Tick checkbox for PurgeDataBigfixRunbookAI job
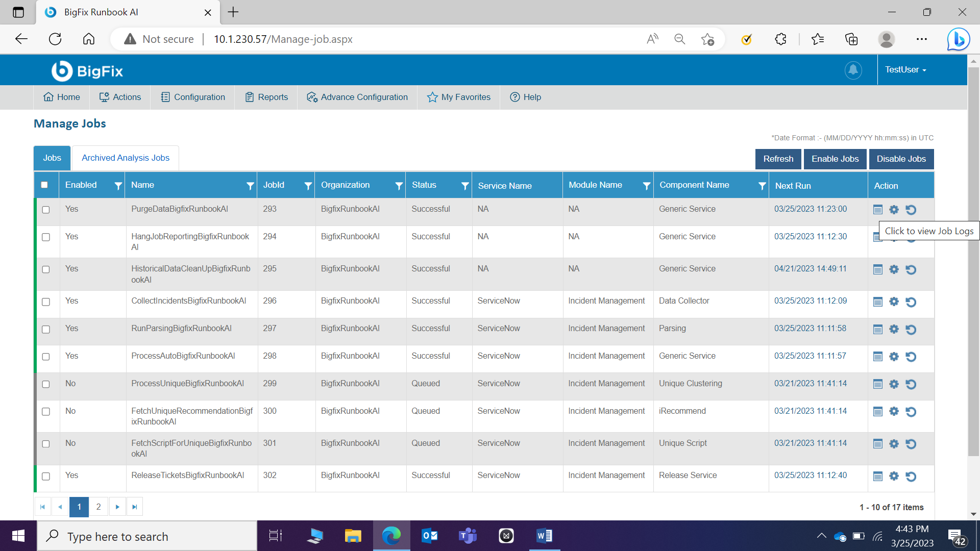 46,210
